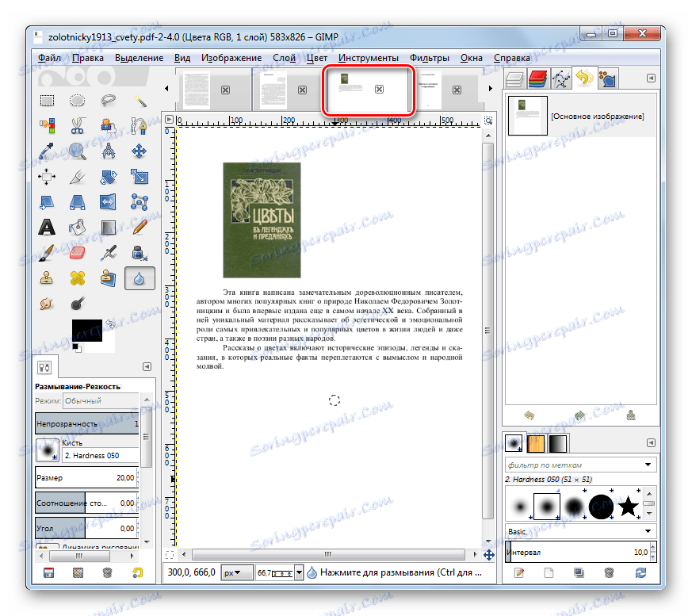
Task: Select the Fuzzy Select magic wand tool
Action: coord(140,101)
